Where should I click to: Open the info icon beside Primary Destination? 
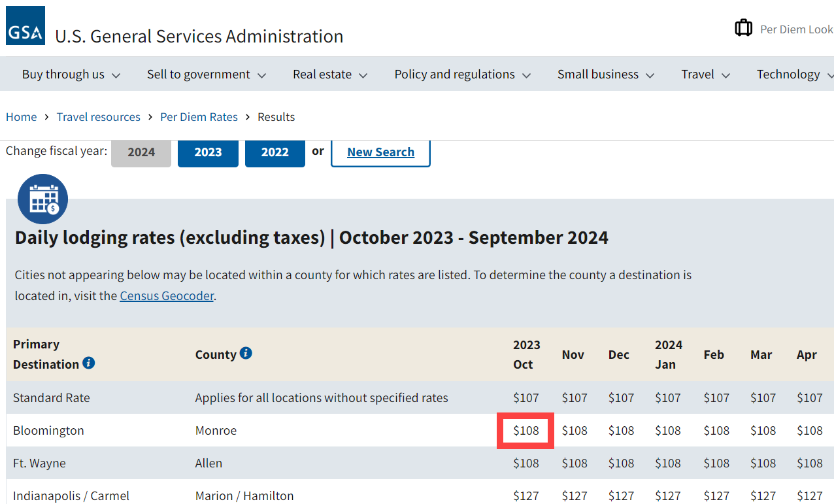point(89,363)
